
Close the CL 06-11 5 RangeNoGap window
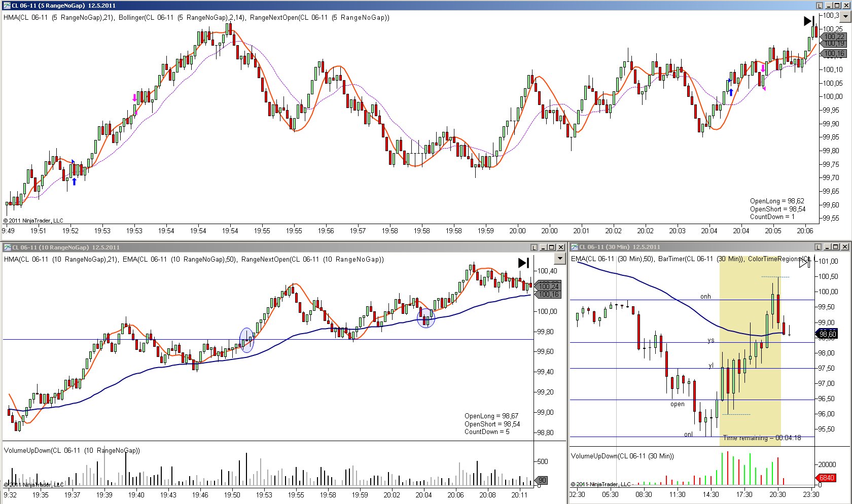846,6
